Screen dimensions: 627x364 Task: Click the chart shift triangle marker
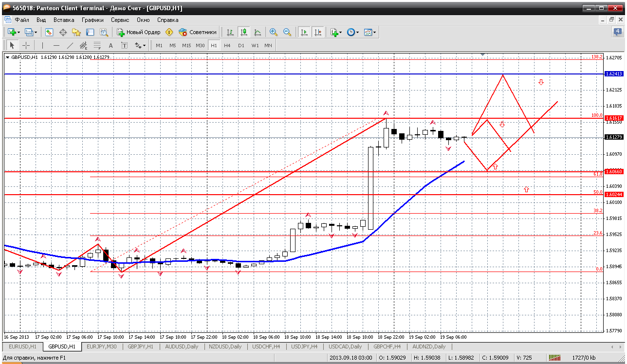483,55
